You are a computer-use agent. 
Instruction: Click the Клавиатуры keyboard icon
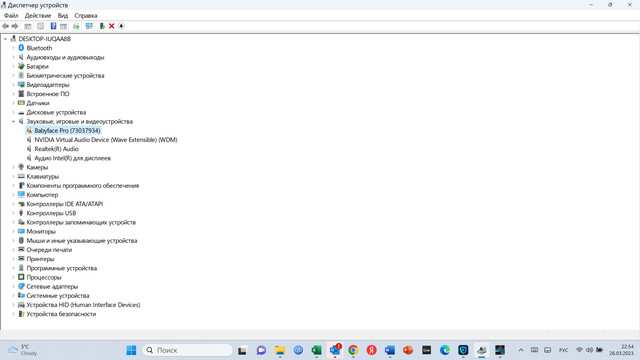[x=21, y=176]
